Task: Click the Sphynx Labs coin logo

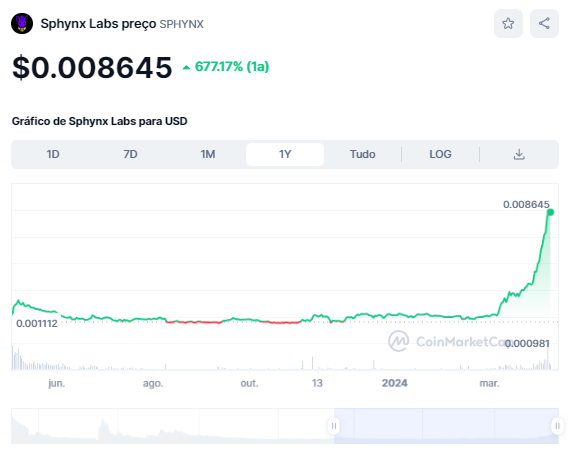Action: point(22,24)
